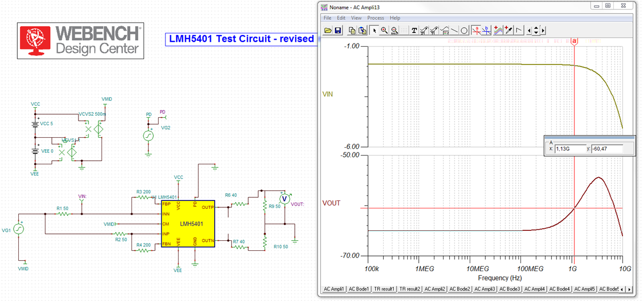Open the Help menu

(x=395, y=18)
